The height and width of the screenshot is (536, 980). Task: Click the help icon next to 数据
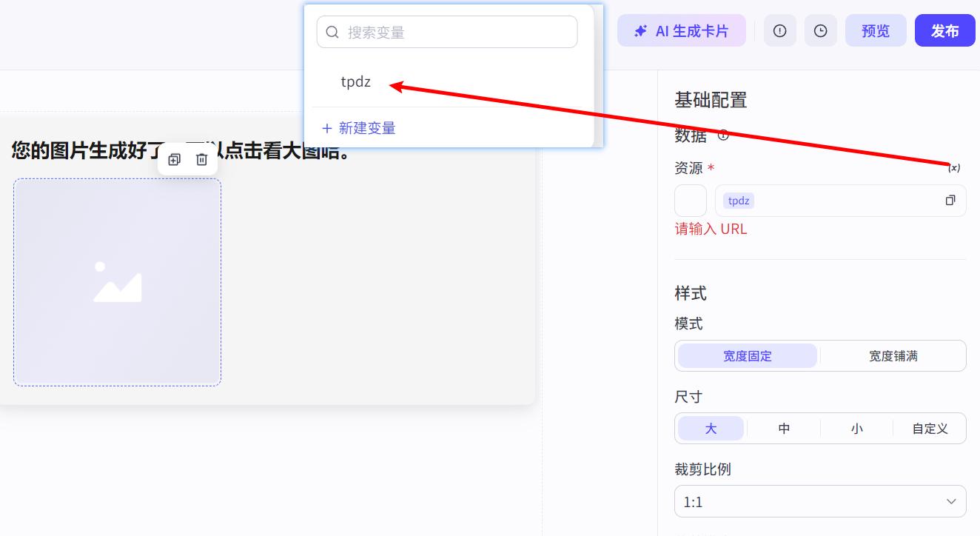723,135
